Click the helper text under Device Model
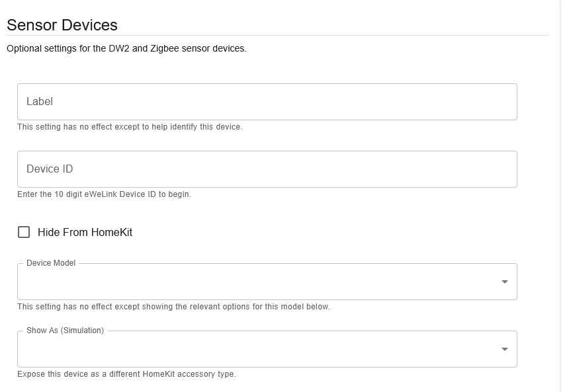This screenshot has height=392, width=571. click(x=173, y=307)
